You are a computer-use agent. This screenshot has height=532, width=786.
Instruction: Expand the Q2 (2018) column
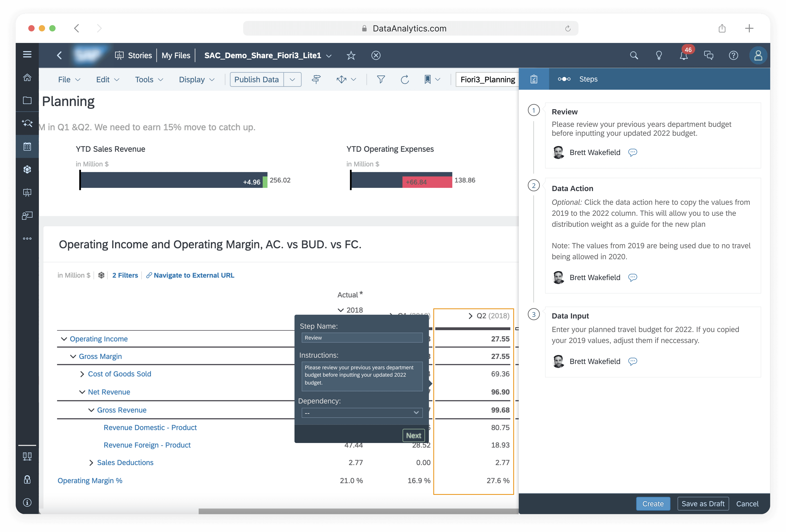[470, 316]
